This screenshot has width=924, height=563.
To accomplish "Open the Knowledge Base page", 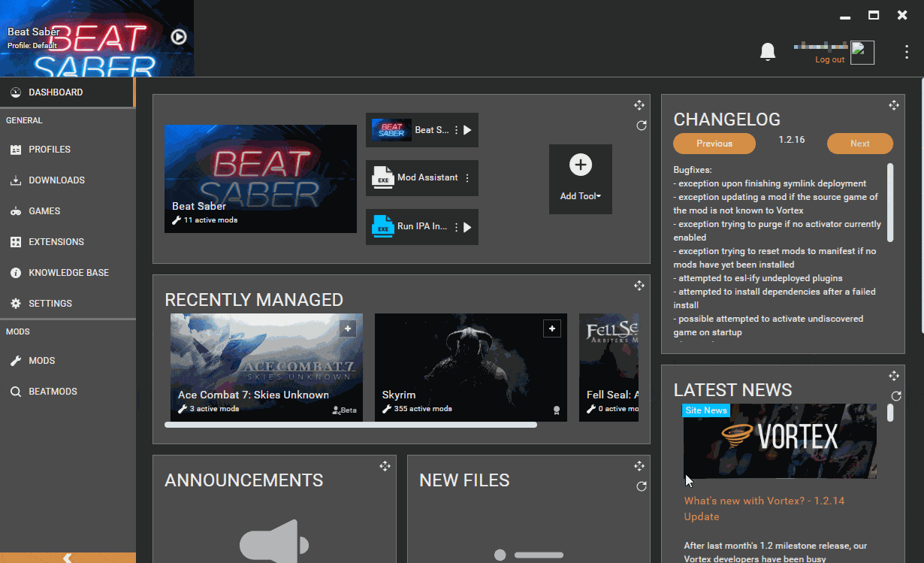I will pos(68,273).
